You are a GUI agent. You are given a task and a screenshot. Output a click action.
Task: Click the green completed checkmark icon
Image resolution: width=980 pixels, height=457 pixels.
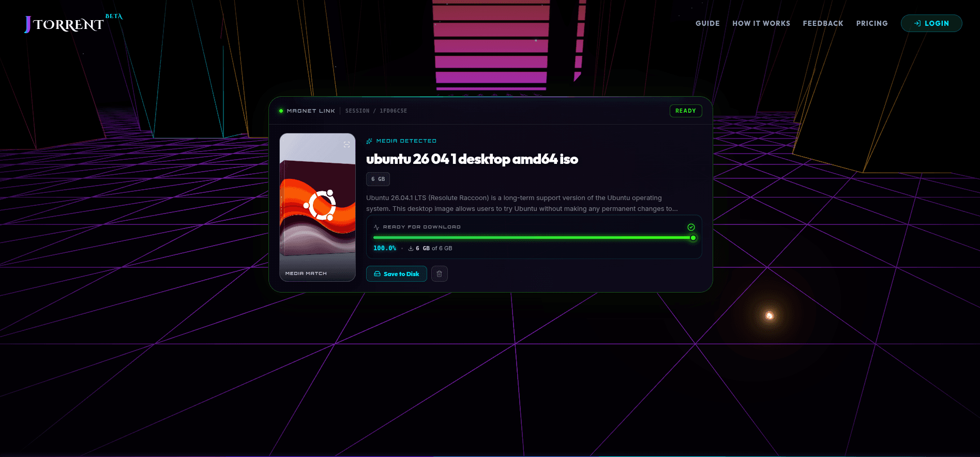tap(691, 227)
